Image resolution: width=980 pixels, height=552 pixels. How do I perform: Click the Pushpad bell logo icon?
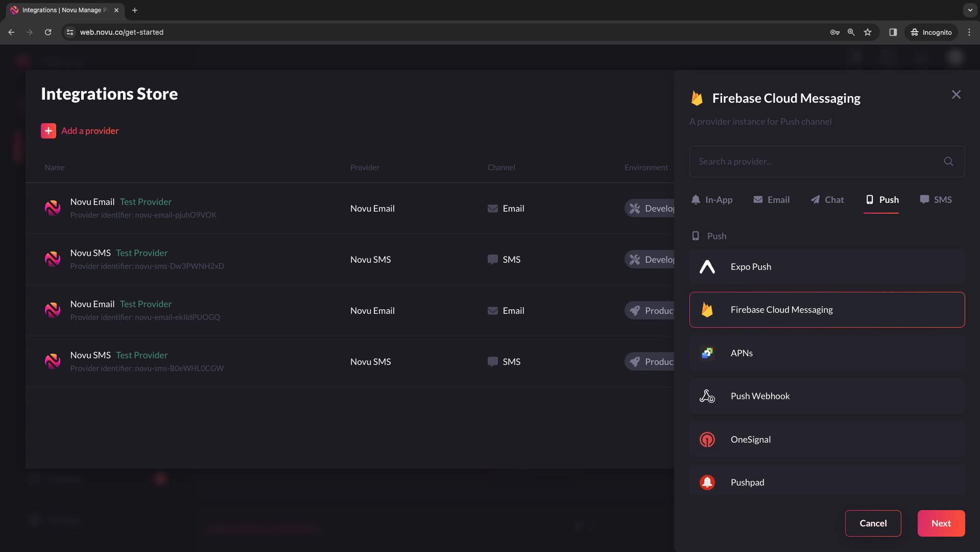tap(707, 482)
